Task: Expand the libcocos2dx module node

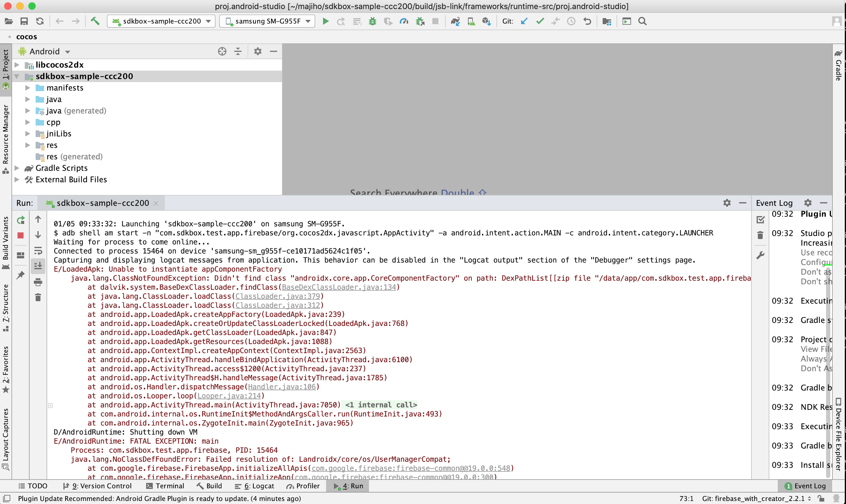Action: pos(17,65)
